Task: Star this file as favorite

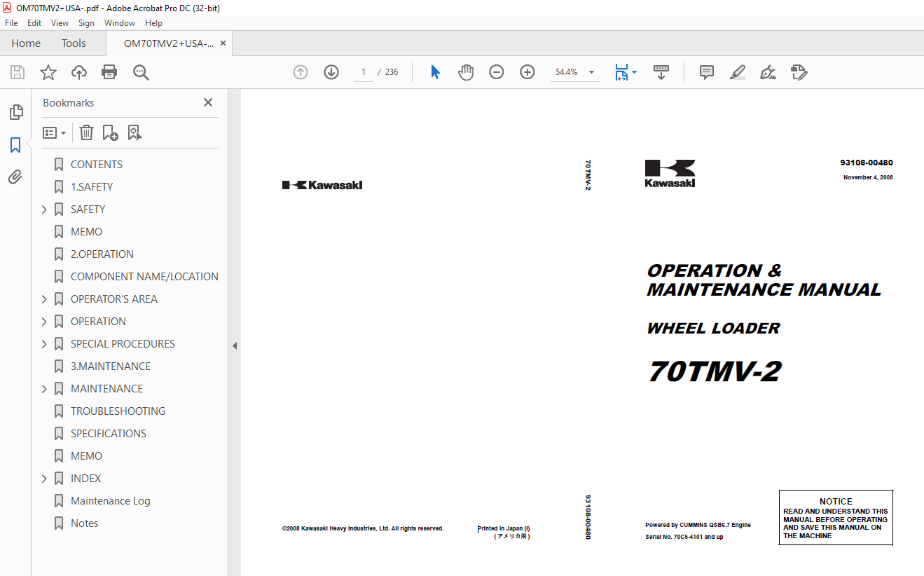Action: pyautogui.click(x=48, y=72)
